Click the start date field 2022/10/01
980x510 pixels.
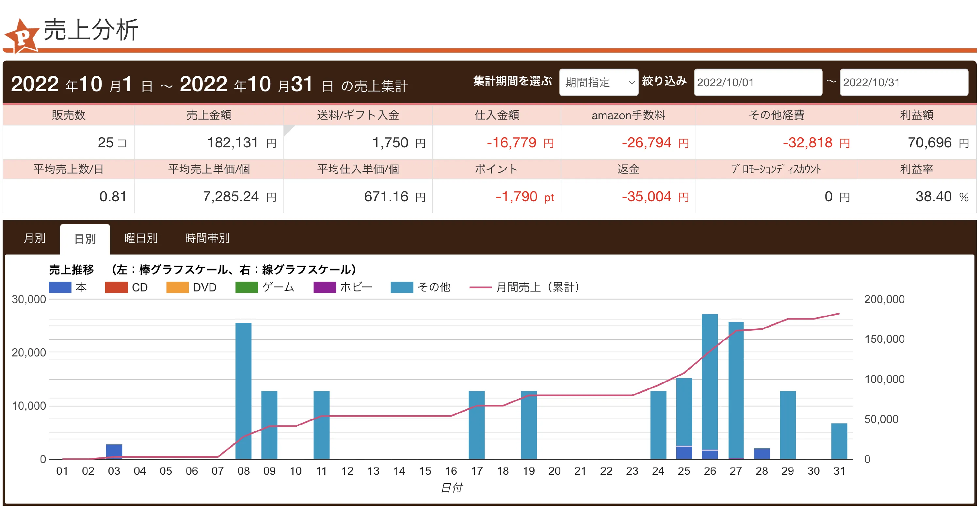(x=758, y=82)
